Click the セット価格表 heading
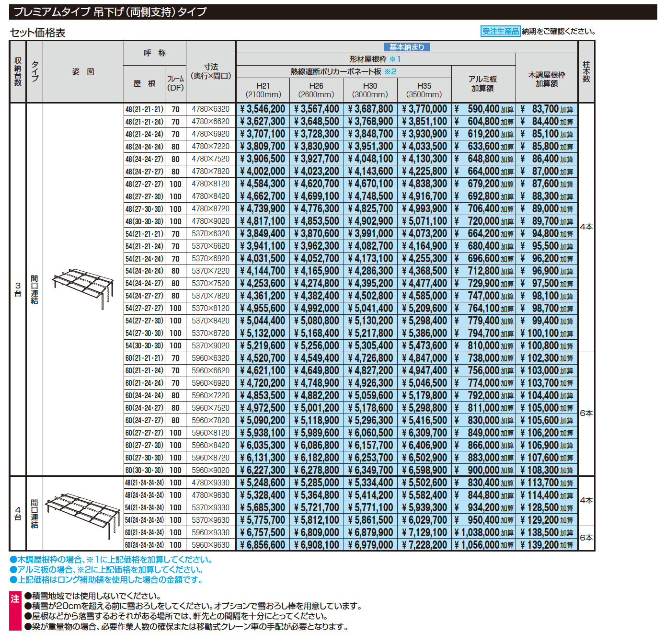Image resolution: width=665 pixels, height=644 pixels. pyautogui.click(x=38, y=33)
